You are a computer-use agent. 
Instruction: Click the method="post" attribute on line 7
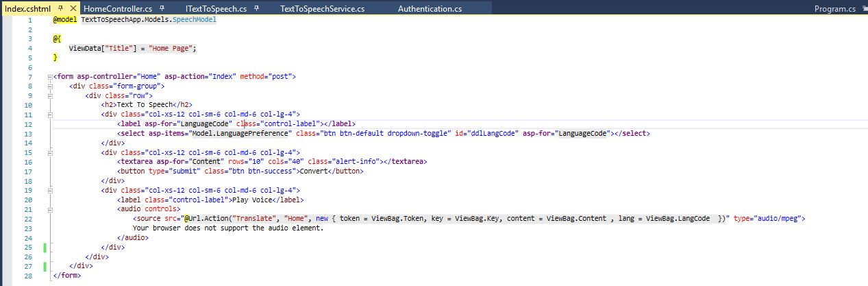point(266,76)
